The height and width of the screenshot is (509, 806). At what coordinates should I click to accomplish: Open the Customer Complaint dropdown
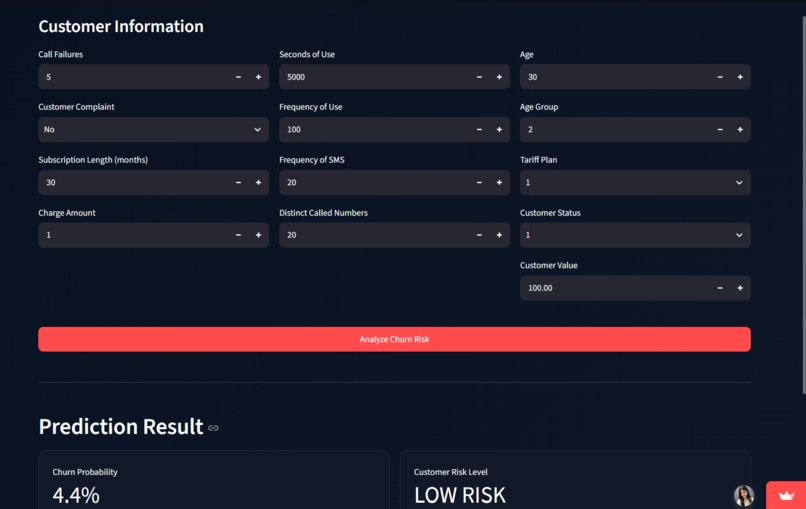(x=153, y=130)
